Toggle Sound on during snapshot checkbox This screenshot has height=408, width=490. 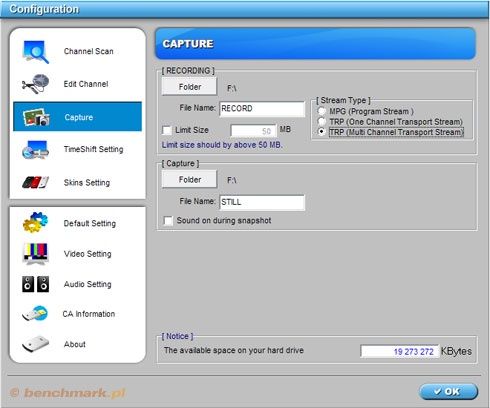(x=168, y=221)
